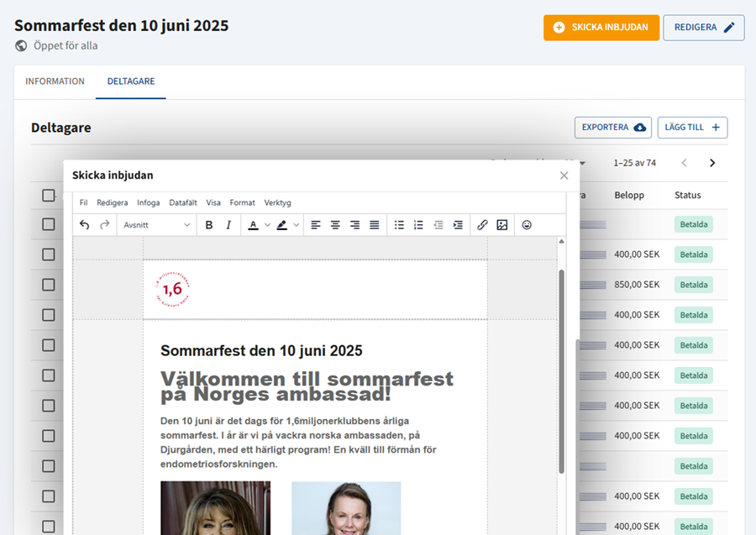Image resolution: width=756 pixels, height=535 pixels.
Task: Tick the checkbox in the 850,00 SEK row
Action: point(48,285)
